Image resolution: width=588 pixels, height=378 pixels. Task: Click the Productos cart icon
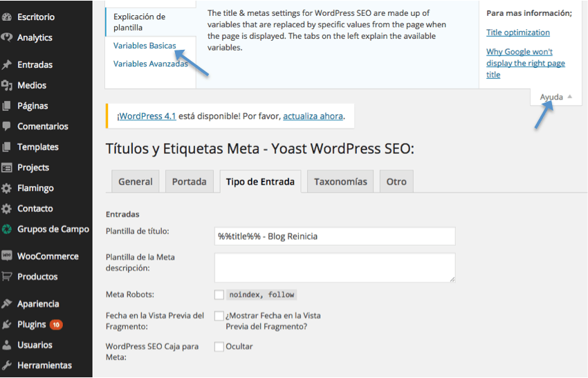tap(7, 276)
